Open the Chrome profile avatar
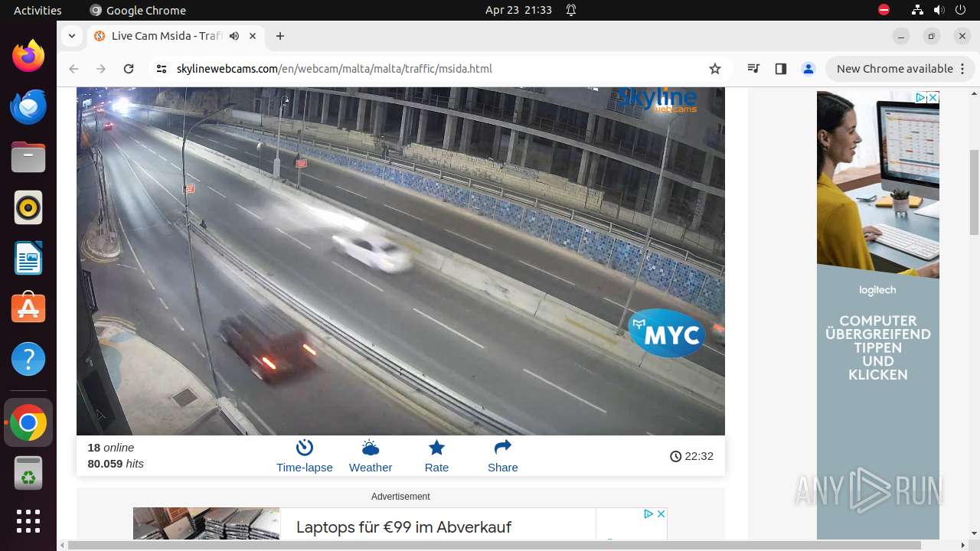Screen dimensions: 980x551 [x=808, y=69]
